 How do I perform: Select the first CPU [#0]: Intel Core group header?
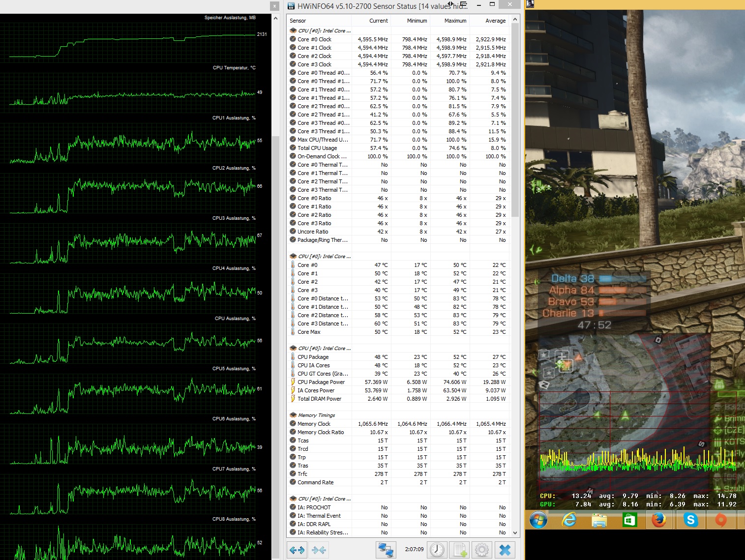pyautogui.click(x=398, y=30)
